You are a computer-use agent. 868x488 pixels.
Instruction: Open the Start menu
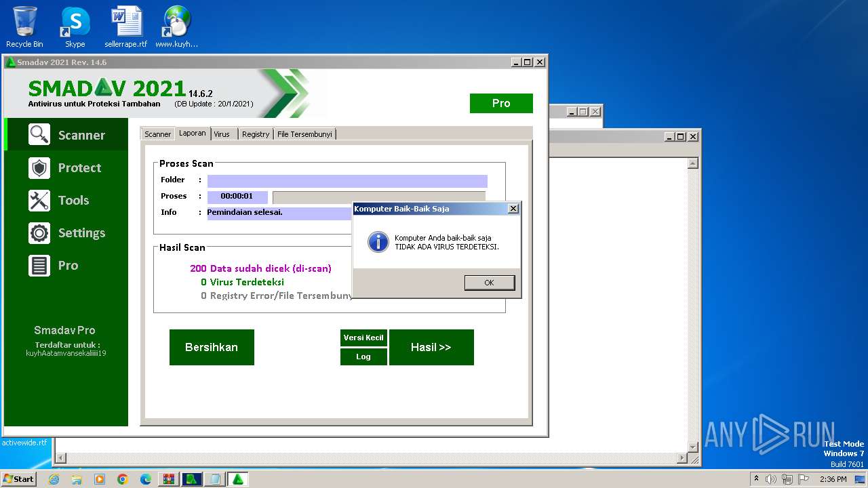[x=18, y=479]
